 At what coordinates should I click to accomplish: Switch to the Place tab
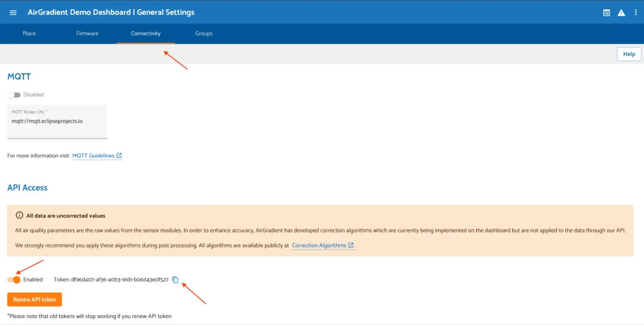click(x=29, y=33)
